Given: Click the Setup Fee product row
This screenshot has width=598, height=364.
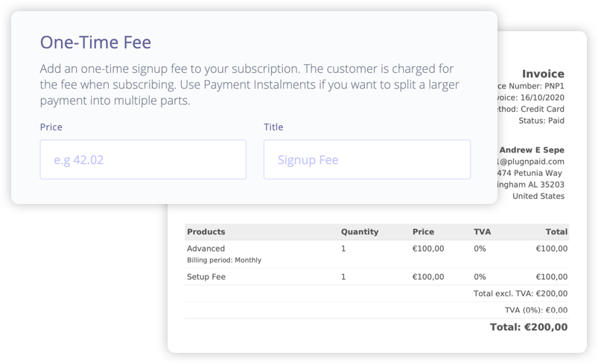Looking at the screenshot, I should pyautogui.click(x=206, y=277).
